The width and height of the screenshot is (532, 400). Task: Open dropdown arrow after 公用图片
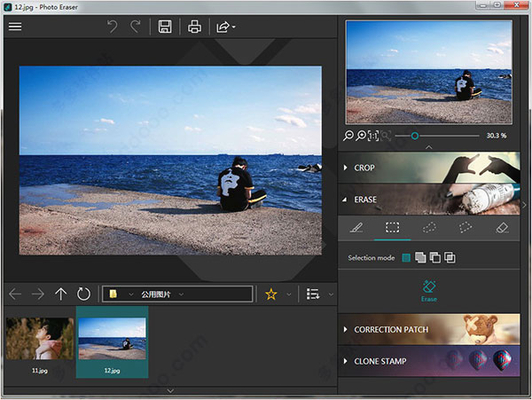pyautogui.click(x=181, y=294)
